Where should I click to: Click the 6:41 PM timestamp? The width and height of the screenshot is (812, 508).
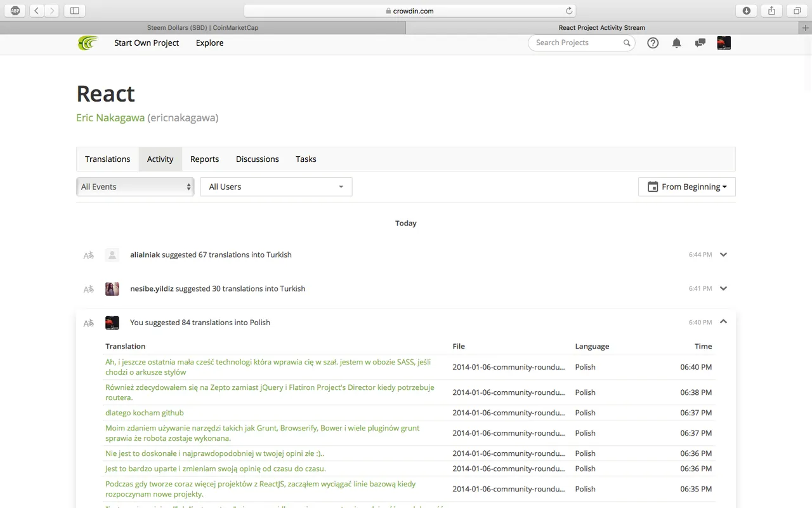(x=700, y=288)
